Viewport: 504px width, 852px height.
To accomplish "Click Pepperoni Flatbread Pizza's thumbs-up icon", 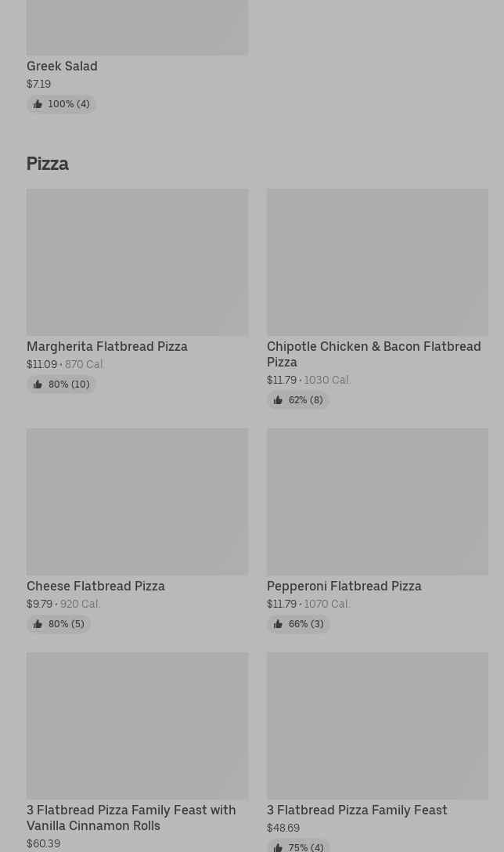I will tap(278, 624).
